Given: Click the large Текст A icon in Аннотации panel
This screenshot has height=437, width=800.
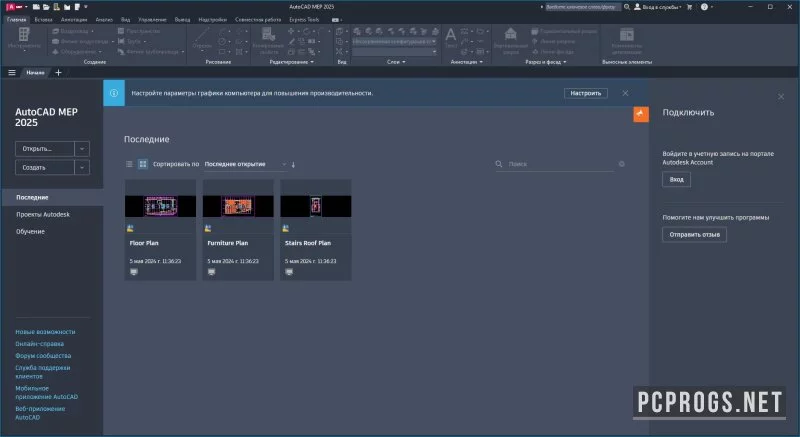Looking at the screenshot, I should [x=451, y=35].
